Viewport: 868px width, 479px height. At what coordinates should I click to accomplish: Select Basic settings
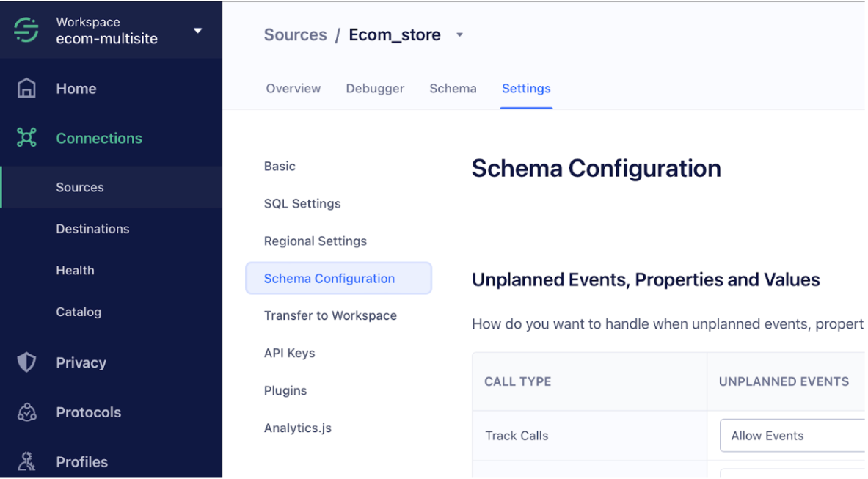pyautogui.click(x=280, y=166)
